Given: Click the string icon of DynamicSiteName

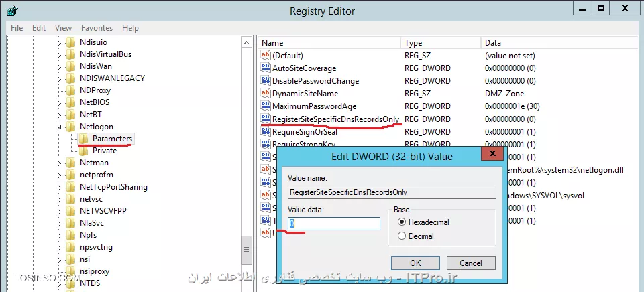Looking at the screenshot, I should tap(266, 94).
